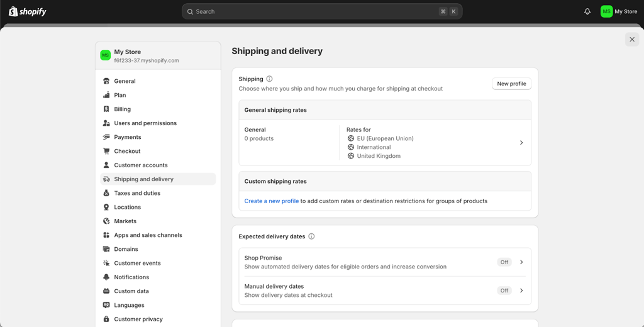The width and height of the screenshot is (644, 327).
Task: Click the '0 products' text
Action: 258,138
